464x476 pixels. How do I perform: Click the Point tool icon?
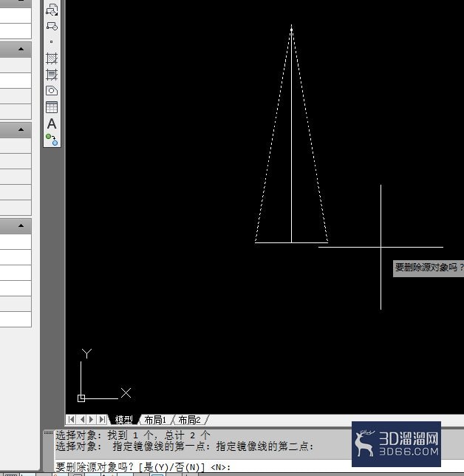point(51,41)
